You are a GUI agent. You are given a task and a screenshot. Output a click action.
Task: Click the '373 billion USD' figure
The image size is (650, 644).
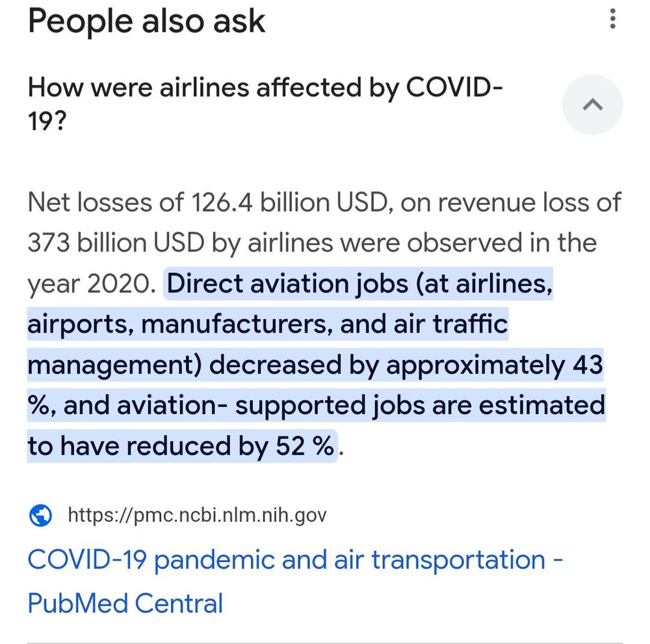point(116,242)
